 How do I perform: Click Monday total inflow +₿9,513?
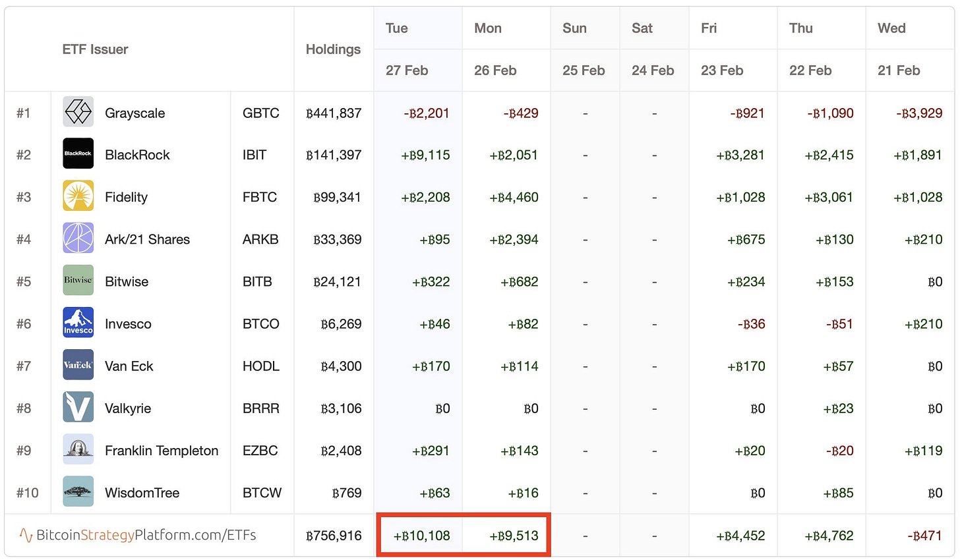[514, 536]
